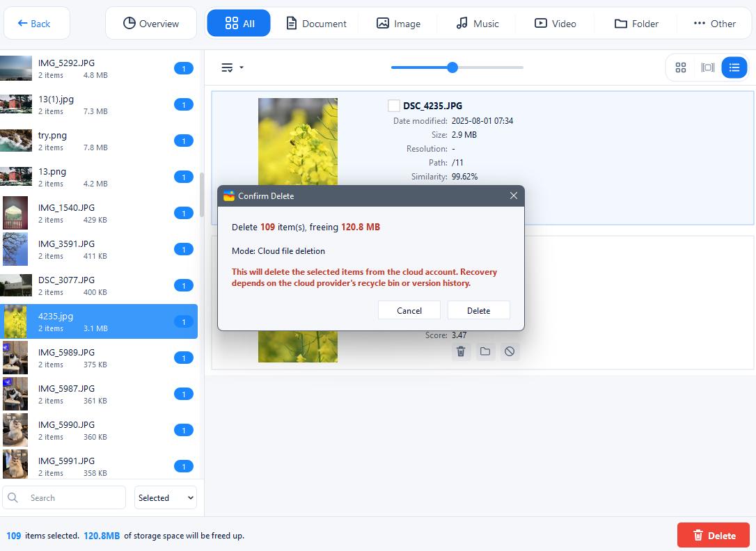Screen dimensions: 756x551
Task: Select IMG_5292.JPG group in list
Action: [x=99, y=68]
